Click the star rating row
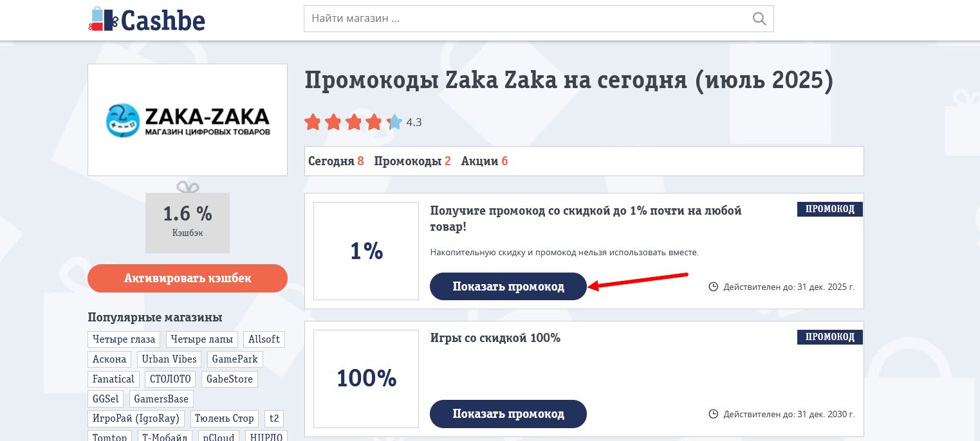This screenshot has height=441, width=980. 353,122
